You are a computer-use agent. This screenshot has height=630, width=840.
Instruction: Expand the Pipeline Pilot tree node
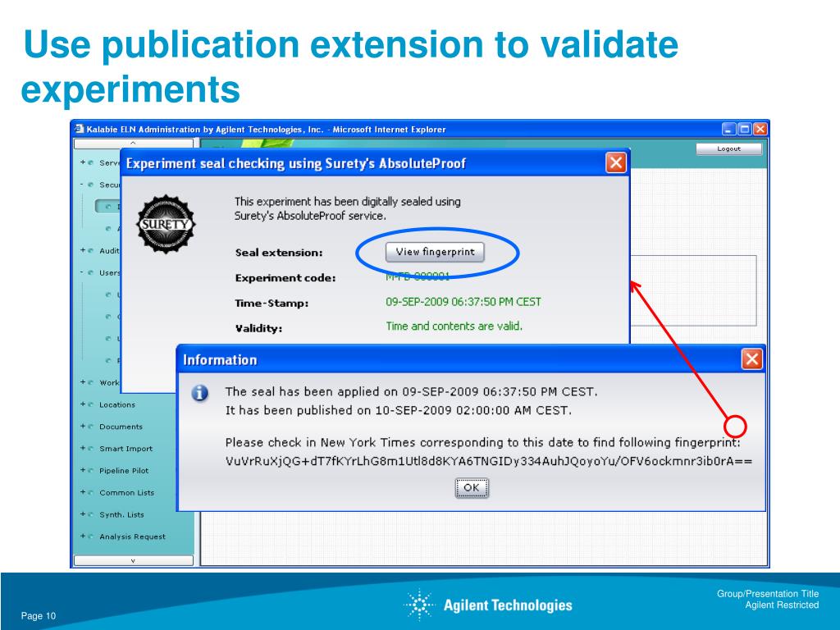pyautogui.click(x=83, y=470)
